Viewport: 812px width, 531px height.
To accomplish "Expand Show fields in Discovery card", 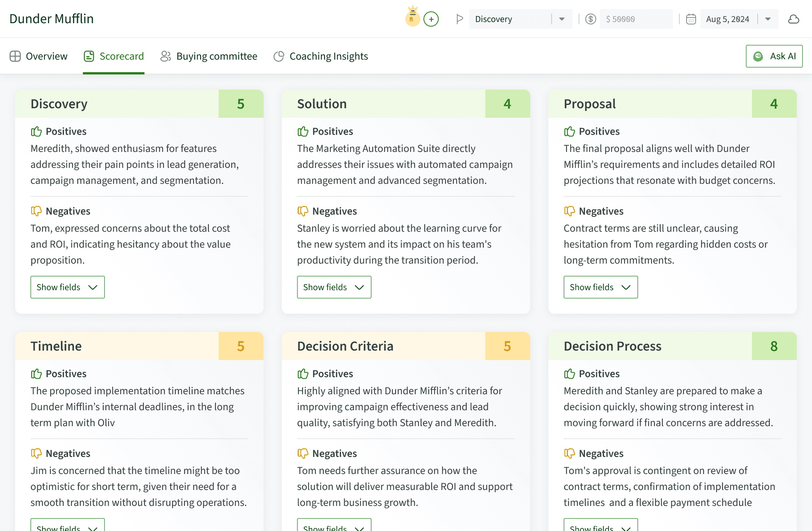I will [x=67, y=287].
